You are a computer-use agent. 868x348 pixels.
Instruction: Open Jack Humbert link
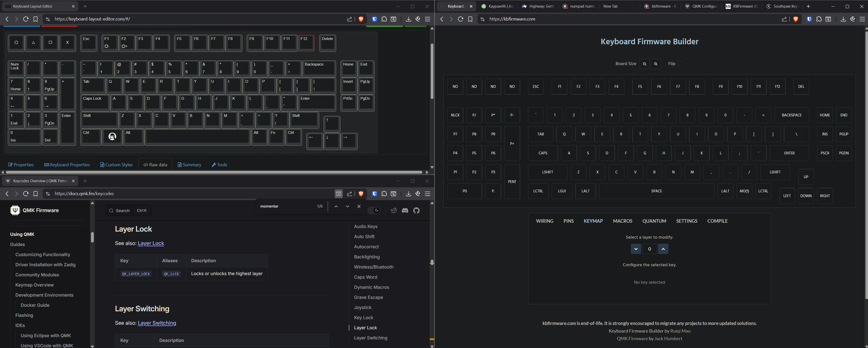point(668,339)
